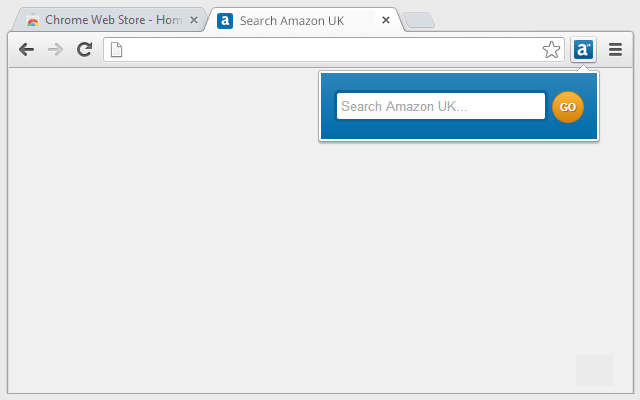Open the Chrome hamburger menu

pyautogui.click(x=616, y=50)
